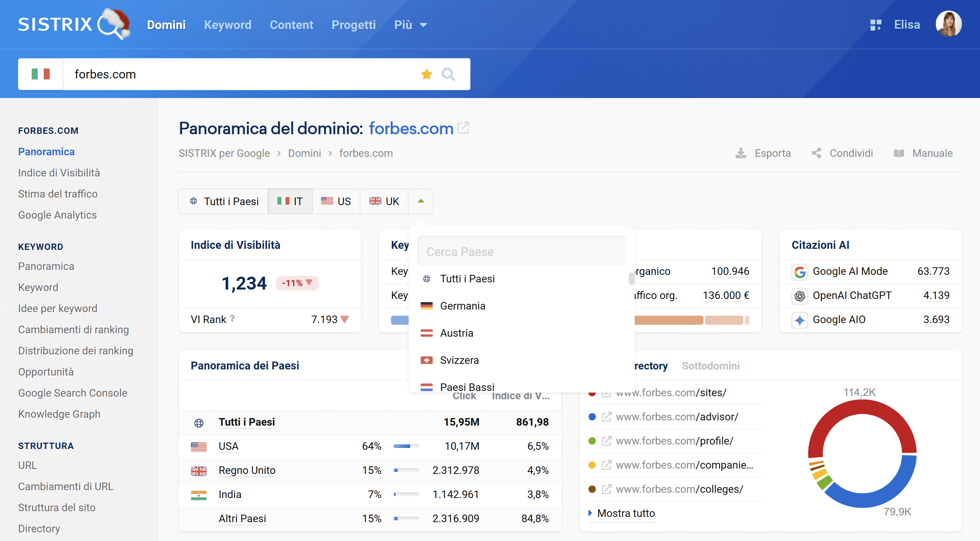
Task: Switch to the UK country toggle
Action: (x=384, y=201)
